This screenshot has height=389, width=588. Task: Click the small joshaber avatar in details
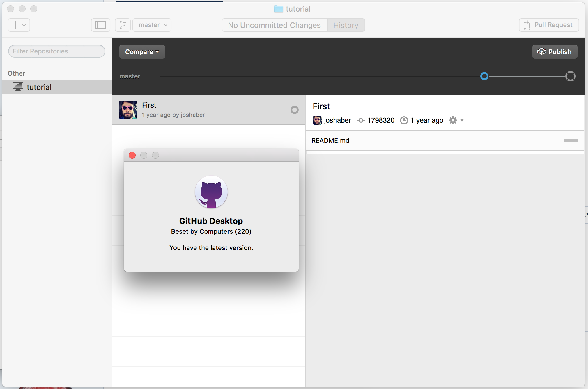click(317, 120)
